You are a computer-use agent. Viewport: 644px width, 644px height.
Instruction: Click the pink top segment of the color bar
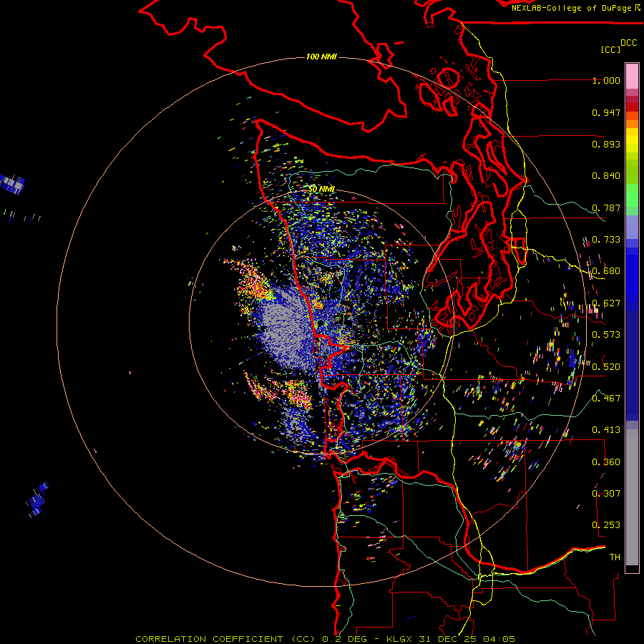[632, 76]
